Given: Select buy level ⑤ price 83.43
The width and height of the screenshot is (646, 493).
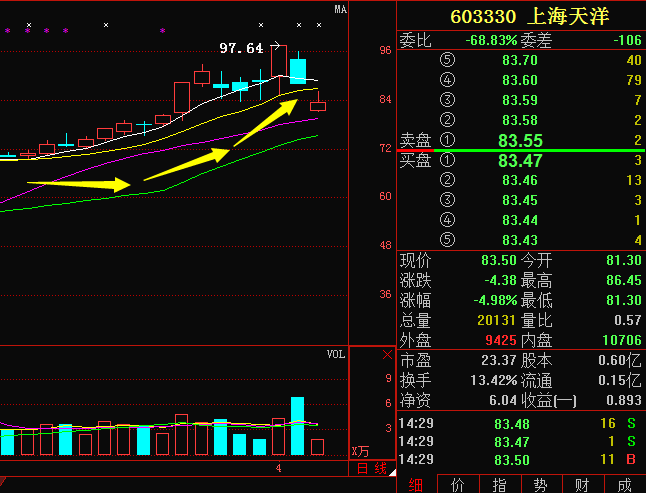Looking at the screenshot, I should click(x=520, y=240).
